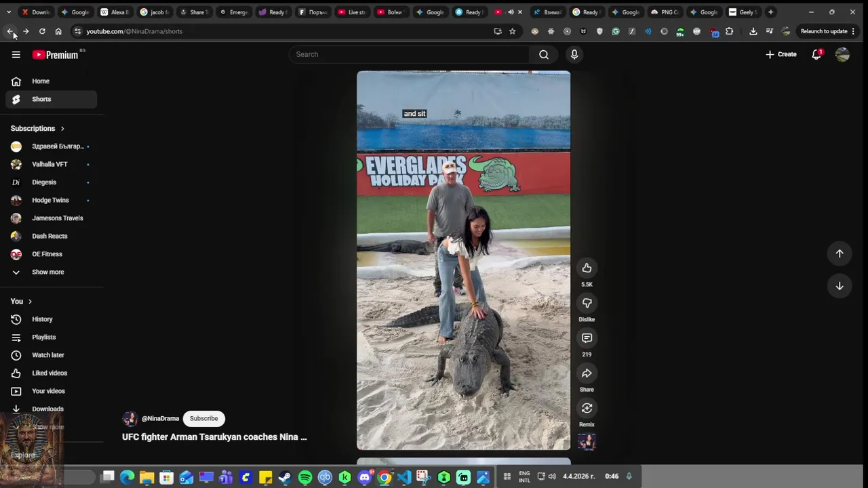
Task: Open the volume control in system tray
Action: (552, 476)
